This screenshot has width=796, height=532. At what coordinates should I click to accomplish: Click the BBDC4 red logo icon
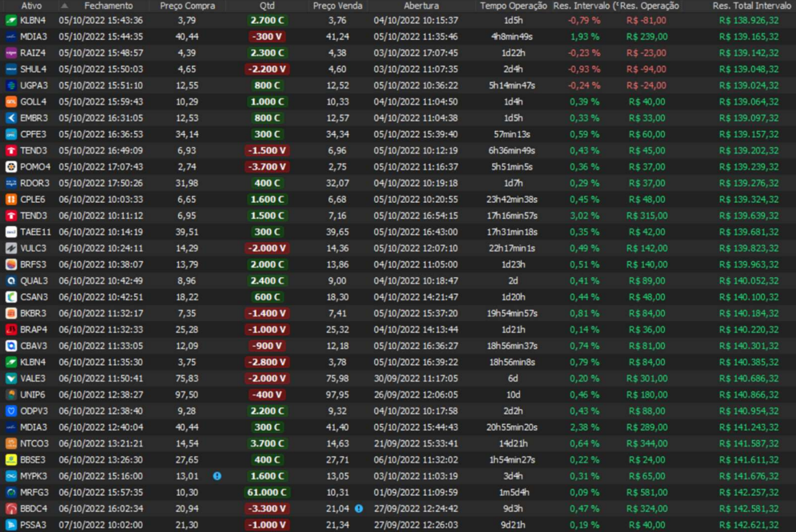pyautogui.click(x=11, y=508)
